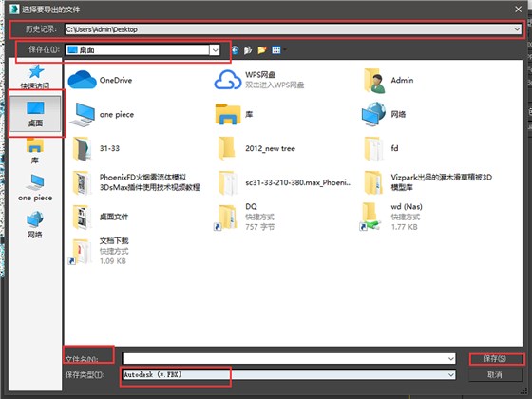Select the 桌面文件 folder
The height and width of the screenshot is (399, 532).
click(101, 217)
